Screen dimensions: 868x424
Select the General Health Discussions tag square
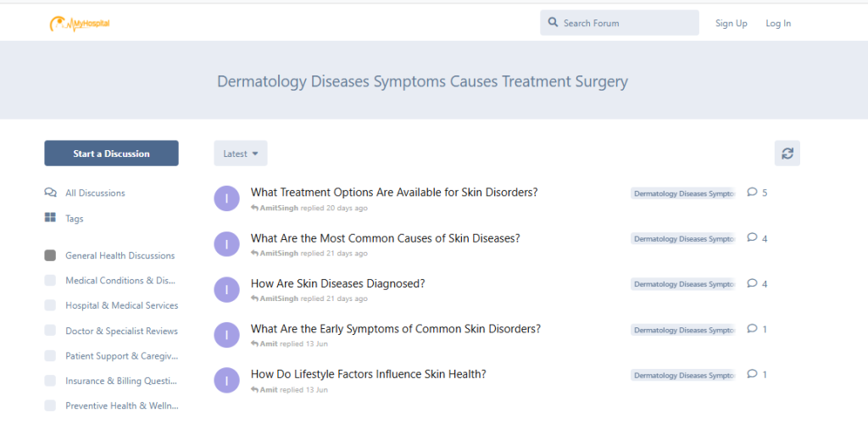(50, 256)
